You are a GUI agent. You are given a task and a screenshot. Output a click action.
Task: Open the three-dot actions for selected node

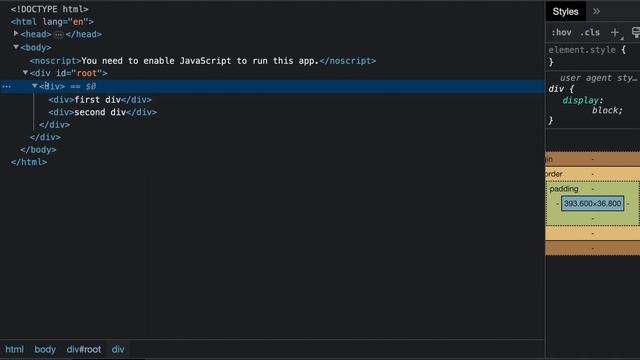[x=7, y=87]
